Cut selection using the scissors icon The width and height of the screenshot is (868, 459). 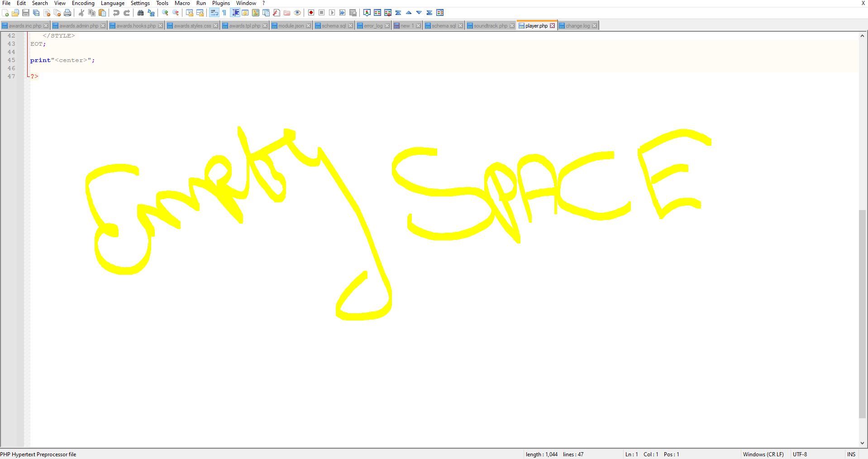point(81,13)
